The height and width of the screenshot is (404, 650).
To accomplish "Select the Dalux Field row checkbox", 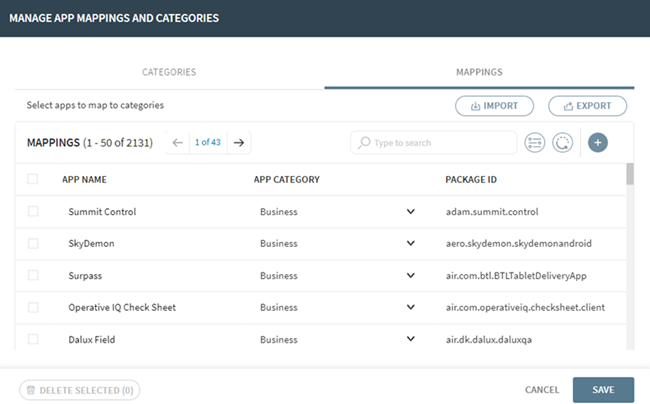I will click(x=33, y=339).
